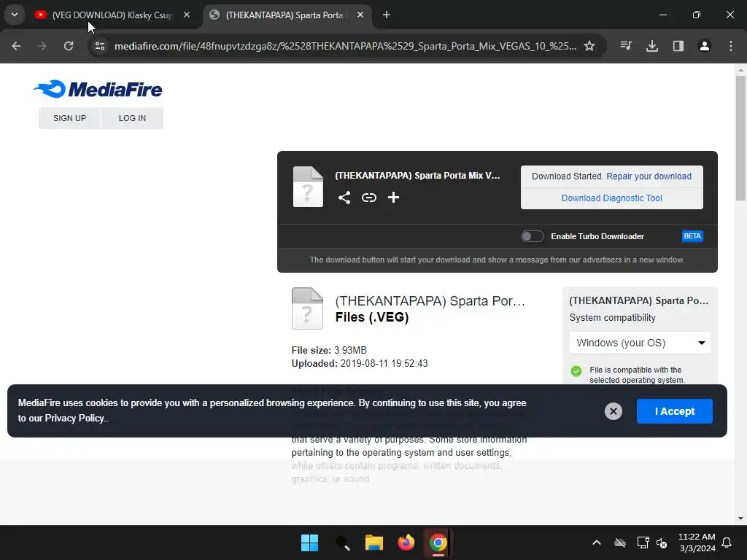
Task: Click "System compatibility" label
Action: point(612,318)
